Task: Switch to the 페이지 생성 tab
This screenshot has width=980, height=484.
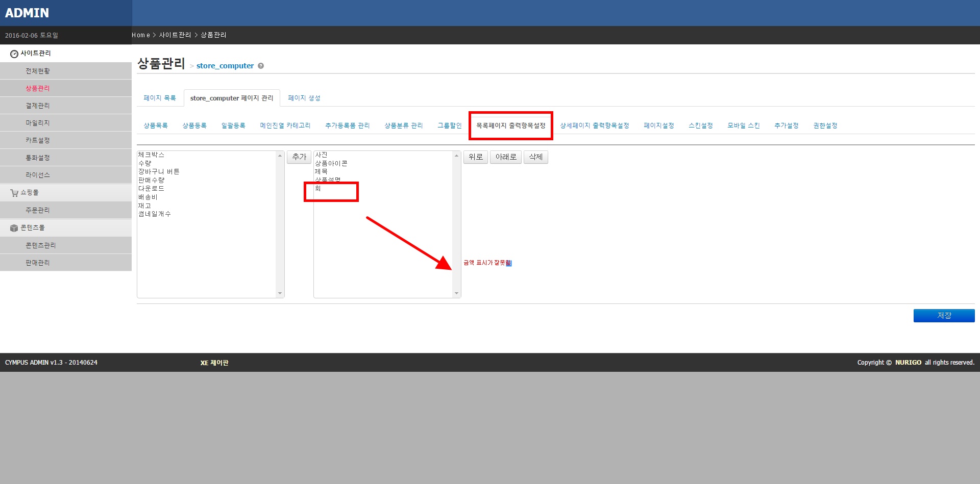Action: point(304,98)
